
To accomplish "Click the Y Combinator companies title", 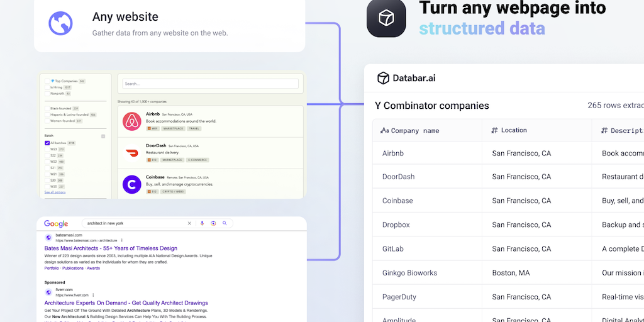I will pyautogui.click(x=431, y=106).
